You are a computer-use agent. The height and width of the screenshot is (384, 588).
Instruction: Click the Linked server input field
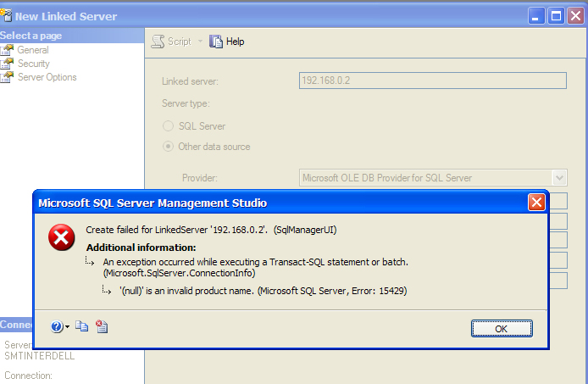(x=433, y=81)
